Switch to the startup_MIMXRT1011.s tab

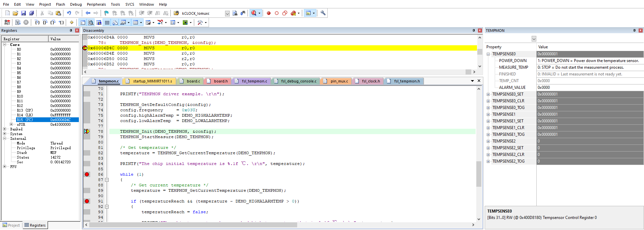tap(149, 81)
